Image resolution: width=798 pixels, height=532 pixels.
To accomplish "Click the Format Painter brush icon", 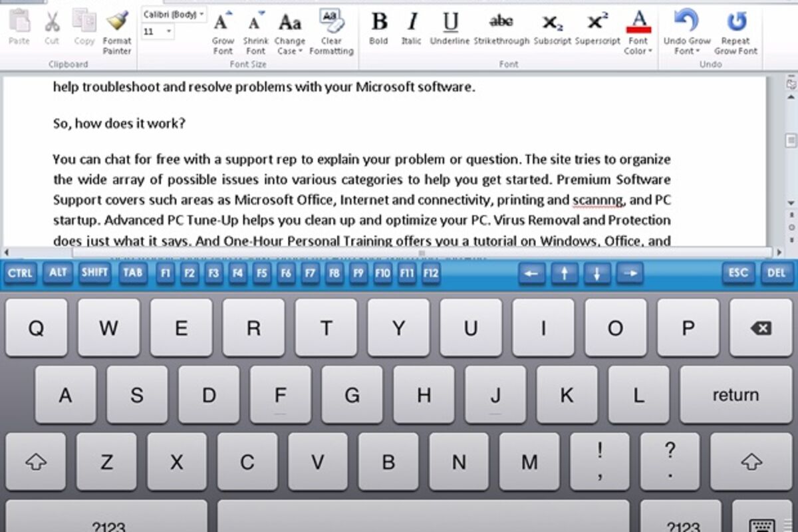I will [x=117, y=23].
